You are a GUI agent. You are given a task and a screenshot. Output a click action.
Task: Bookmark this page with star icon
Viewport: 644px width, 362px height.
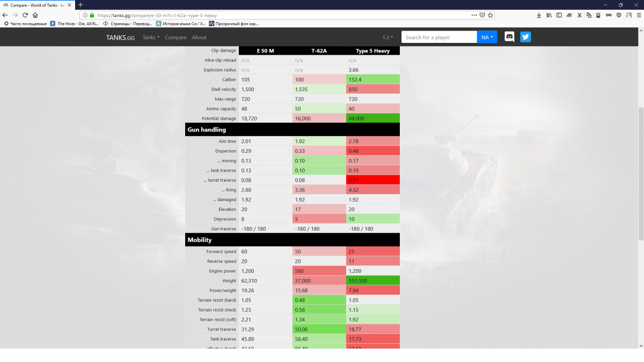coord(491,15)
